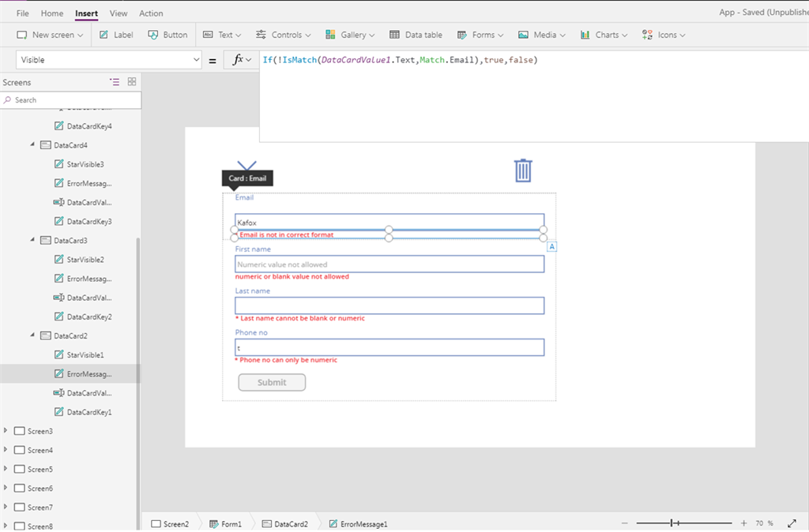Open the Gallery dropdown
Viewport: 809px width, 532px height.
tap(350, 35)
